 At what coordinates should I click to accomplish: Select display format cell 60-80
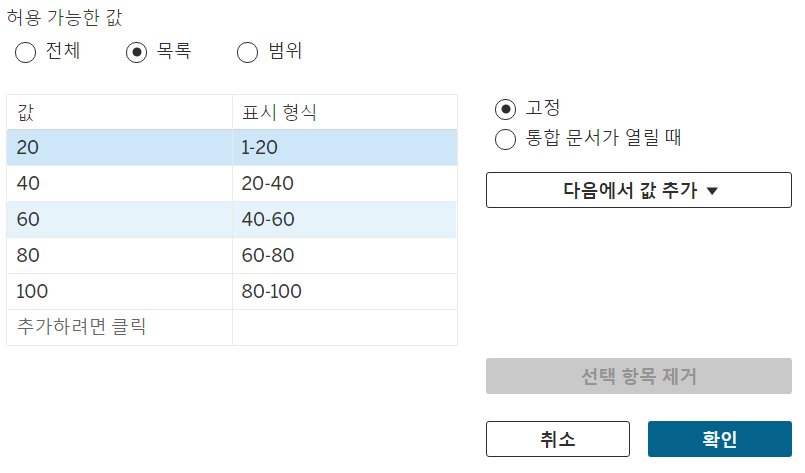click(345, 255)
